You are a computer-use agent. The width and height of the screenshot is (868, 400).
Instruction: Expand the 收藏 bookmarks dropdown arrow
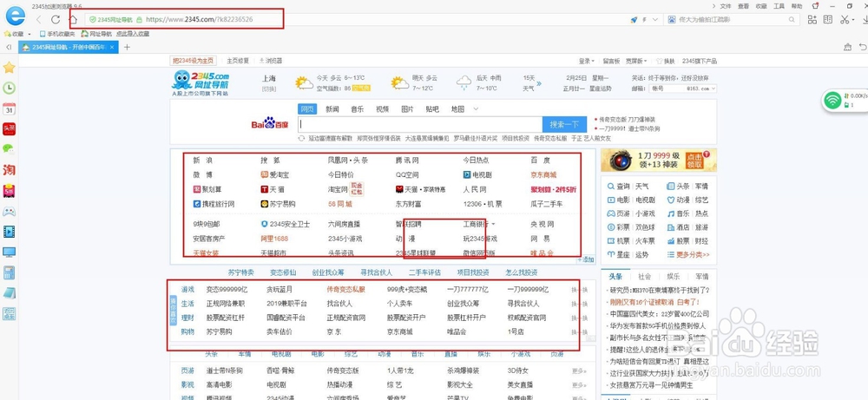[x=29, y=34]
